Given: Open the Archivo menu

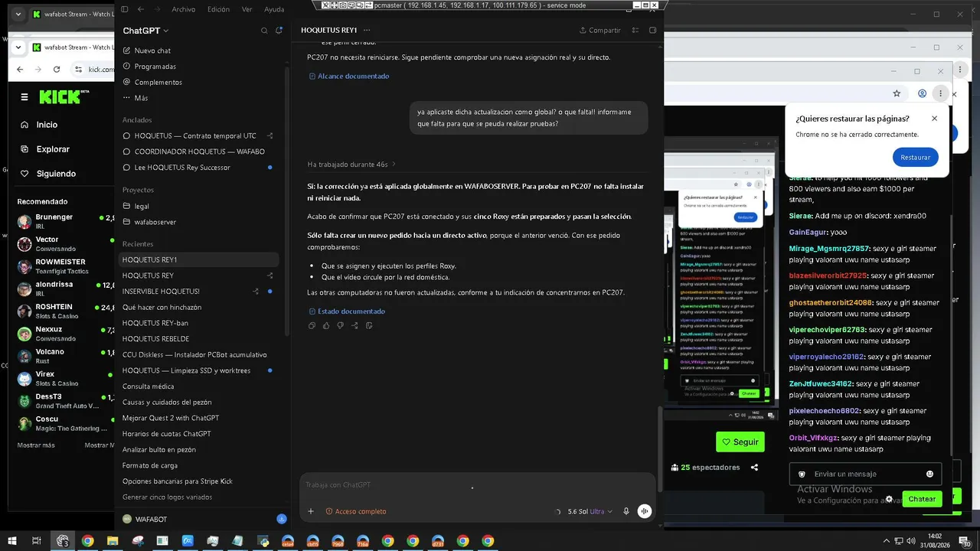Looking at the screenshot, I should pos(184,9).
